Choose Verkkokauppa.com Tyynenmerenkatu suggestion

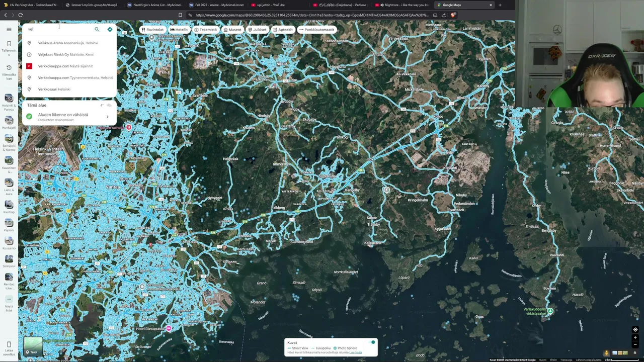click(x=69, y=77)
